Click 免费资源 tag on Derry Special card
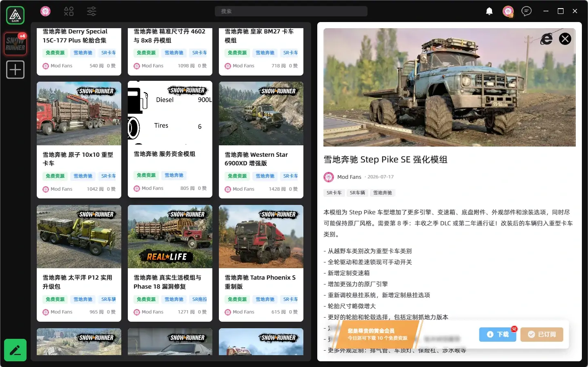The width and height of the screenshot is (588, 367). tap(55, 53)
